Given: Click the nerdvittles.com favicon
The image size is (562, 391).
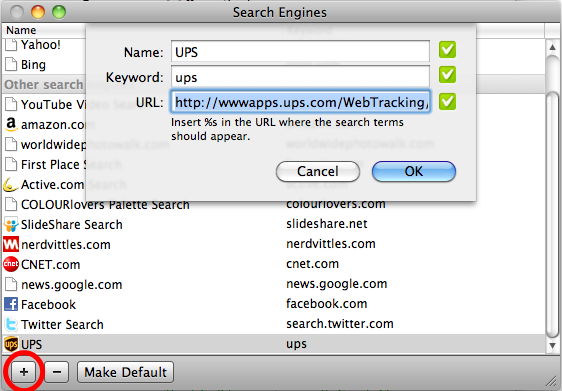Looking at the screenshot, I should [11, 244].
